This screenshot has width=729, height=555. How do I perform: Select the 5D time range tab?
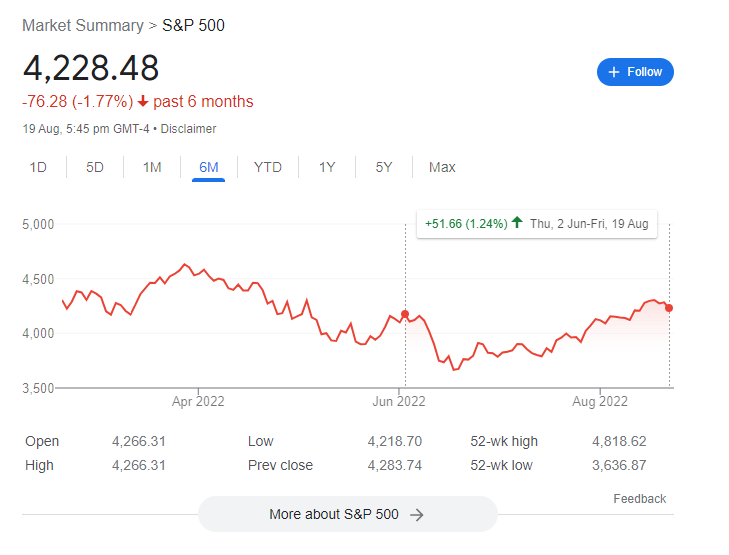coord(95,167)
